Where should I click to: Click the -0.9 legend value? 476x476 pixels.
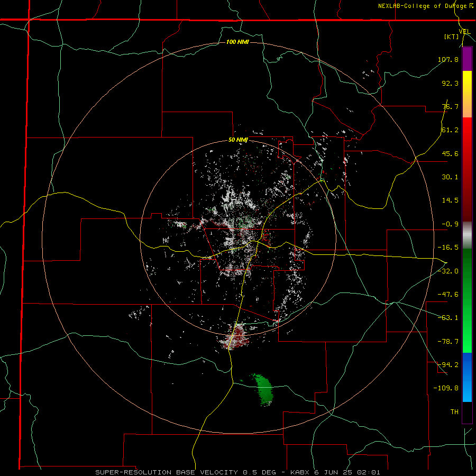coord(450,224)
